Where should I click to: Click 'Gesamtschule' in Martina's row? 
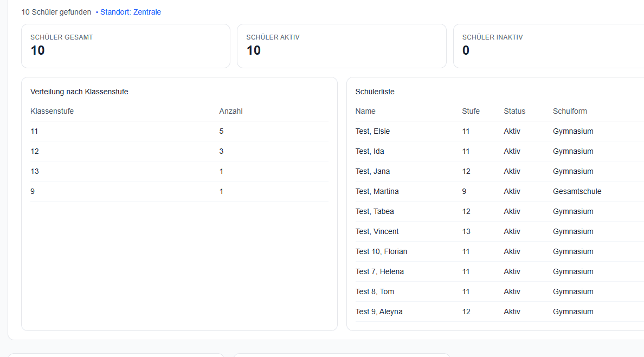point(577,192)
